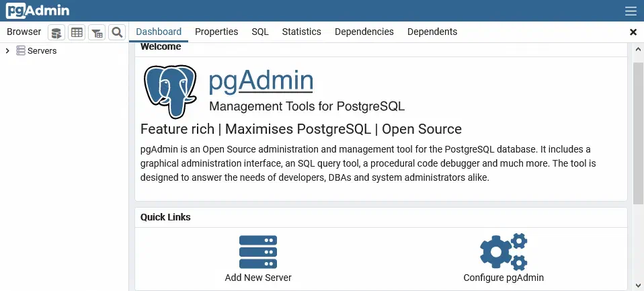Click the dashboard scrollbar down arrow
The height and width of the screenshot is (291, 644).
tap(639, 285)
